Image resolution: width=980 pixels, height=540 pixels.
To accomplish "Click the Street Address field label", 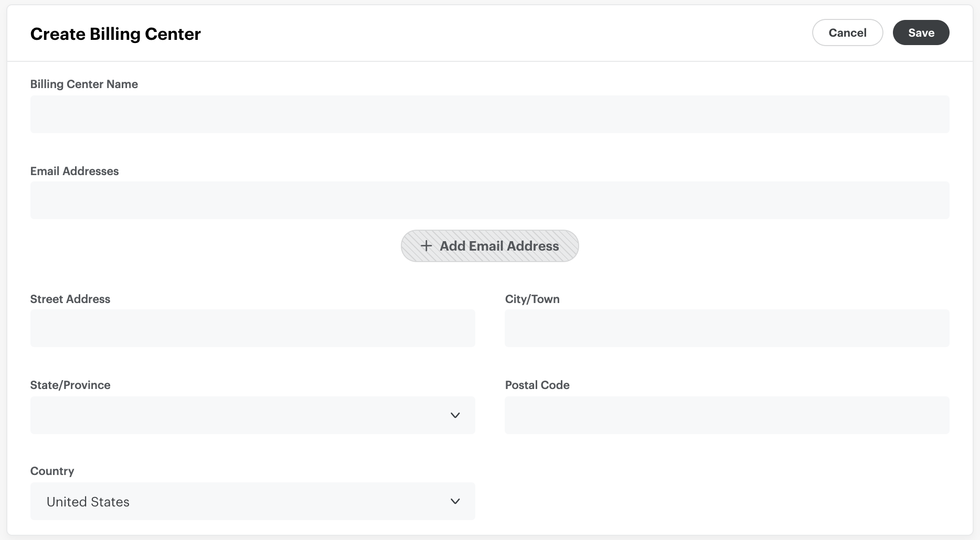I will click(x=70, y=299).
